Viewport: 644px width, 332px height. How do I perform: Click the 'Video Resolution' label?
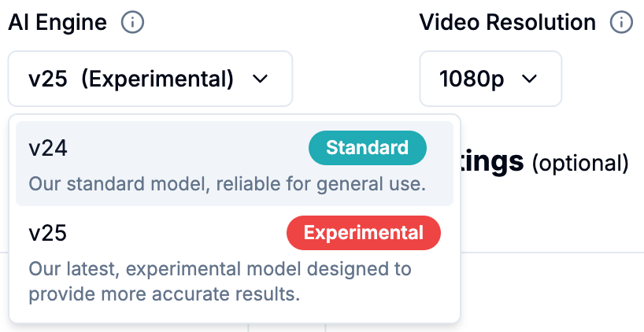508,23
